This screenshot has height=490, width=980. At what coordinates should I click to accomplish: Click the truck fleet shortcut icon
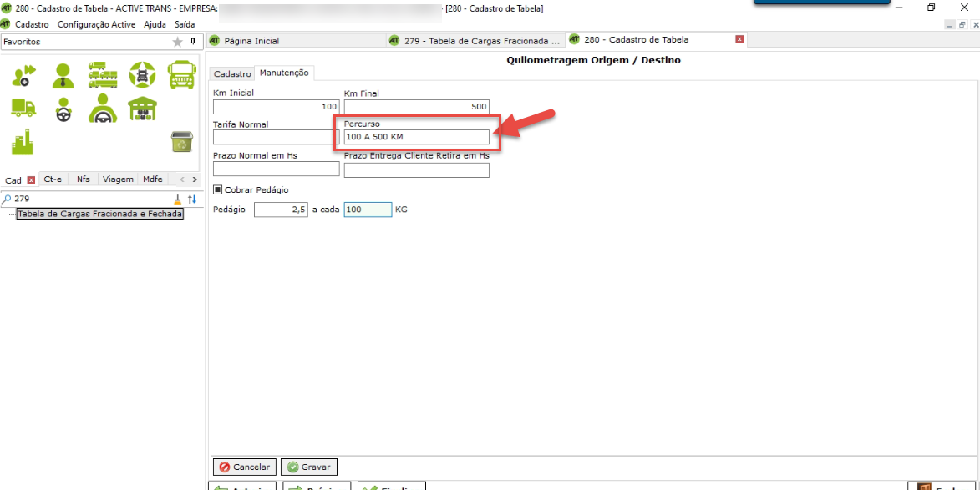pyautogui.click(x=102, y=75)
